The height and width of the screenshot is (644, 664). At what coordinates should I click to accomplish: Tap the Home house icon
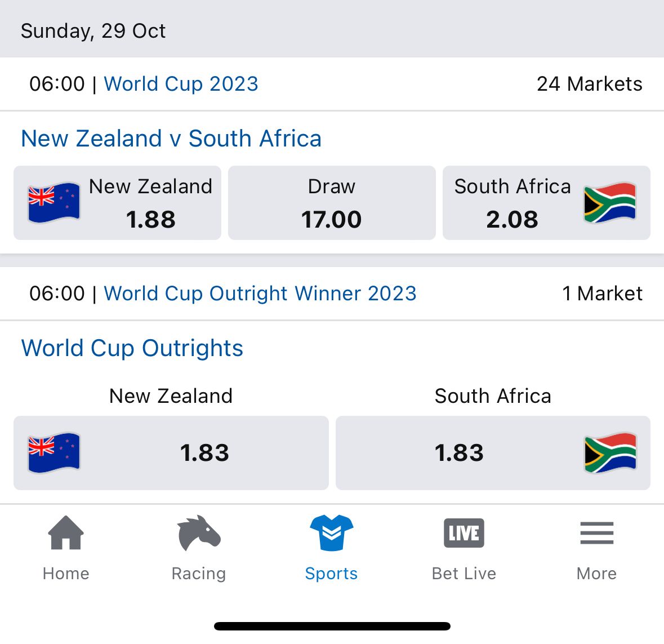(x=66, y=532)
